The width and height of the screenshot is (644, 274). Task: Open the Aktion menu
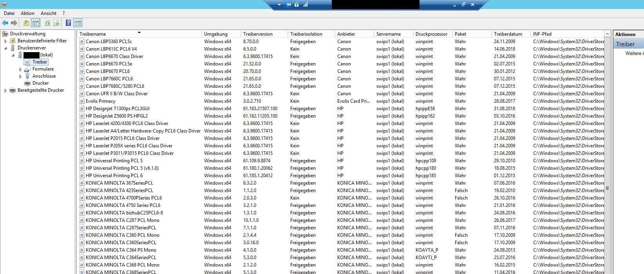(28, 13)
